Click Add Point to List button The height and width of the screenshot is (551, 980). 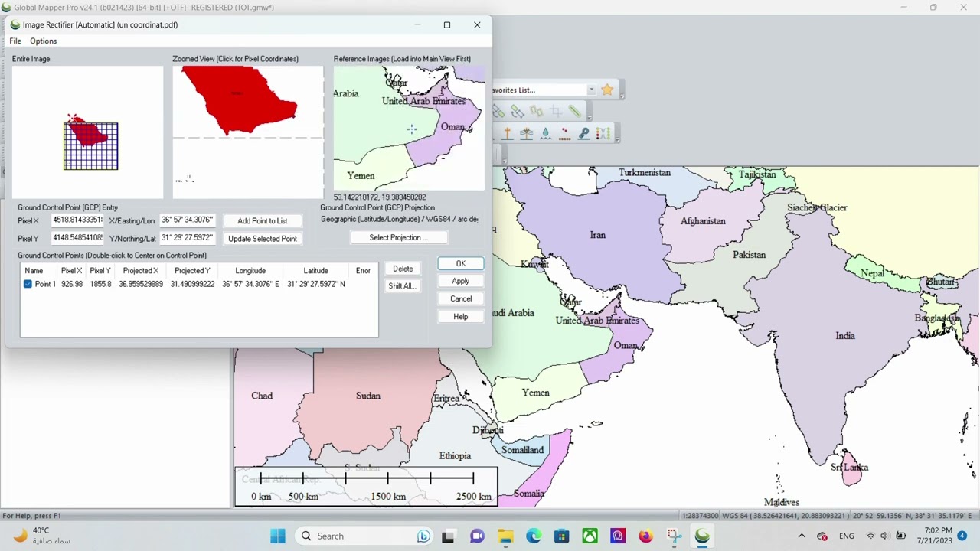[262, 220]
